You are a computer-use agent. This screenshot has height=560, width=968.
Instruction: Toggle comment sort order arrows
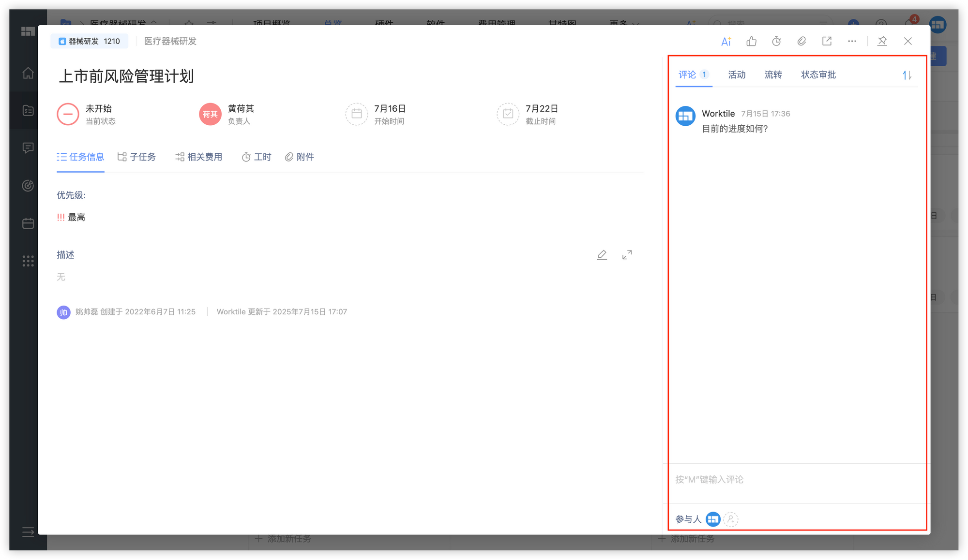(907, 75)
